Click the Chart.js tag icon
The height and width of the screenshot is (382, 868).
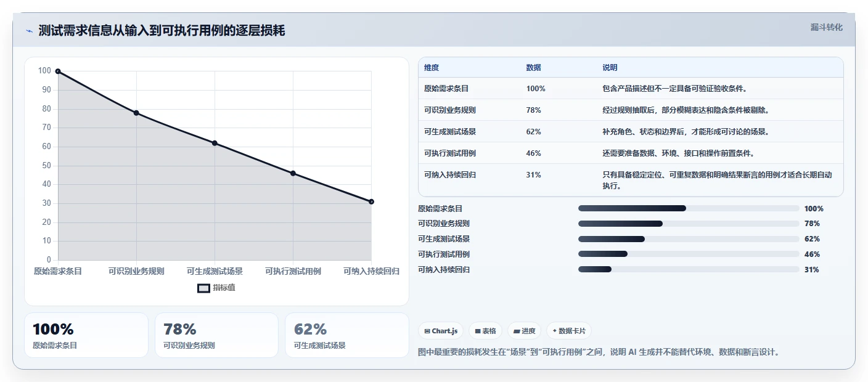tap(427, 331)
